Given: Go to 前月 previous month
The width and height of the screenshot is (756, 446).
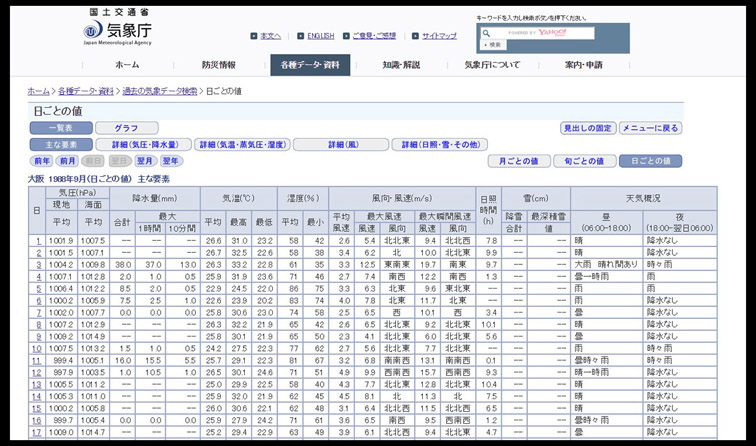Looking at the screenshot, I should point(68,161).
